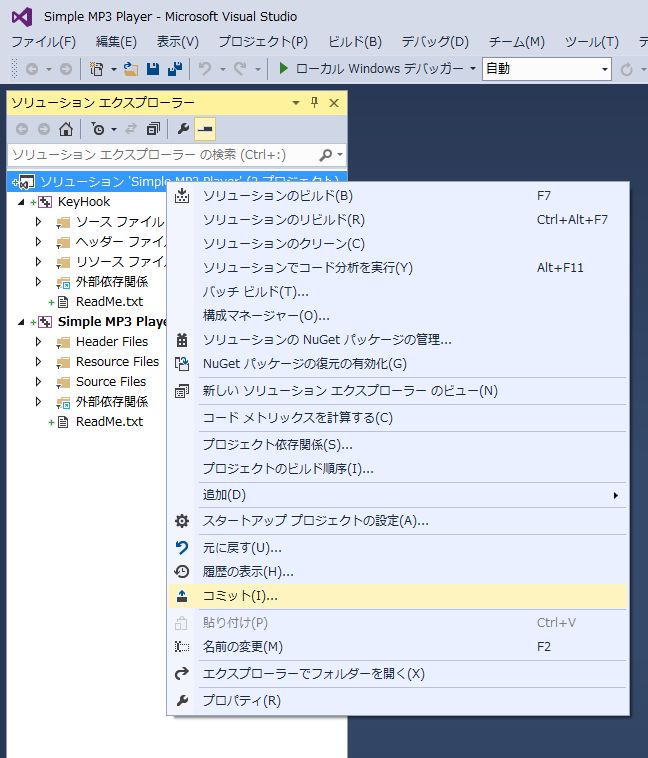Pin the Solution Explorer panel
This screenshot has height=758, width=648.
314,102
